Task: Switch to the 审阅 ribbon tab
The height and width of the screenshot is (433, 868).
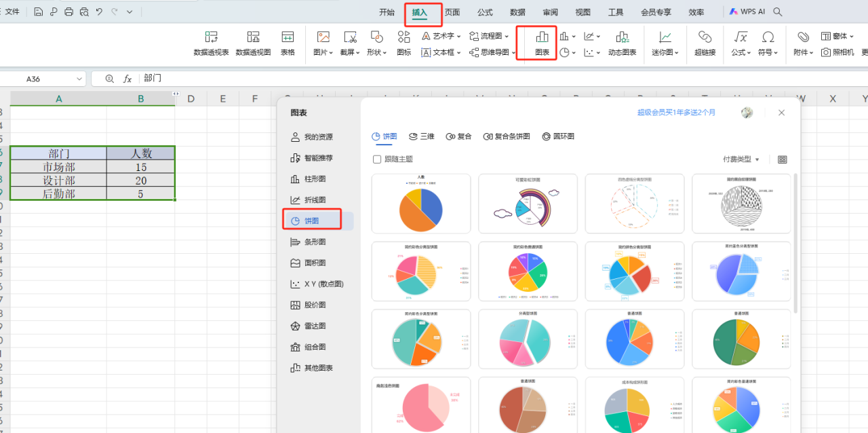Action: coord(550,12)
